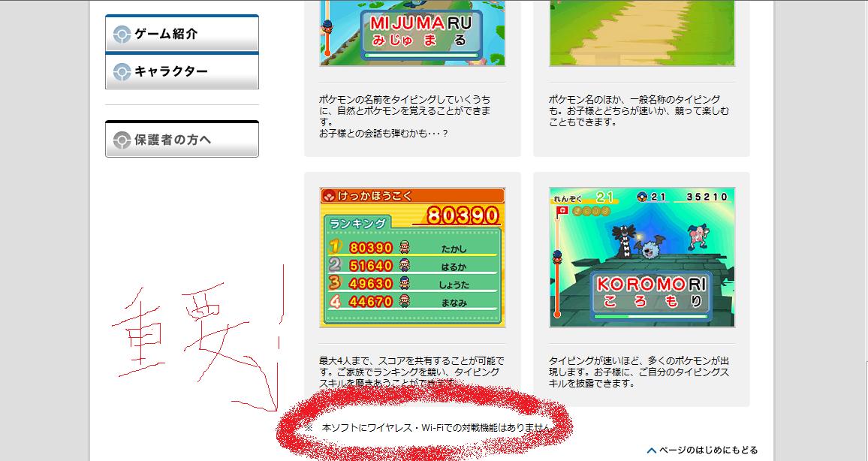This screenshot has height=461, width=868.
Task: Click the Poké Ball icon beside ゲーム紹介
Action: (x=122, y=35)
